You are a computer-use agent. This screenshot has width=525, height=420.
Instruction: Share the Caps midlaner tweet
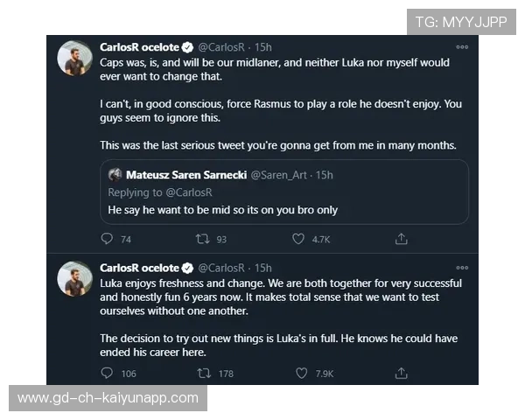(x=402, y=238)
